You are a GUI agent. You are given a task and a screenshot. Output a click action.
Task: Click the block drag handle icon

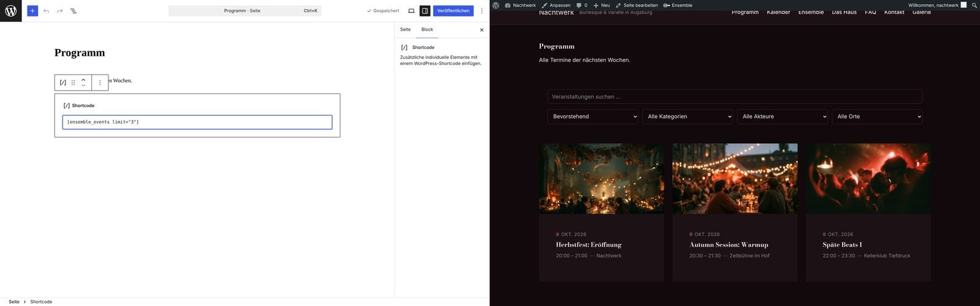pos(73,83)
